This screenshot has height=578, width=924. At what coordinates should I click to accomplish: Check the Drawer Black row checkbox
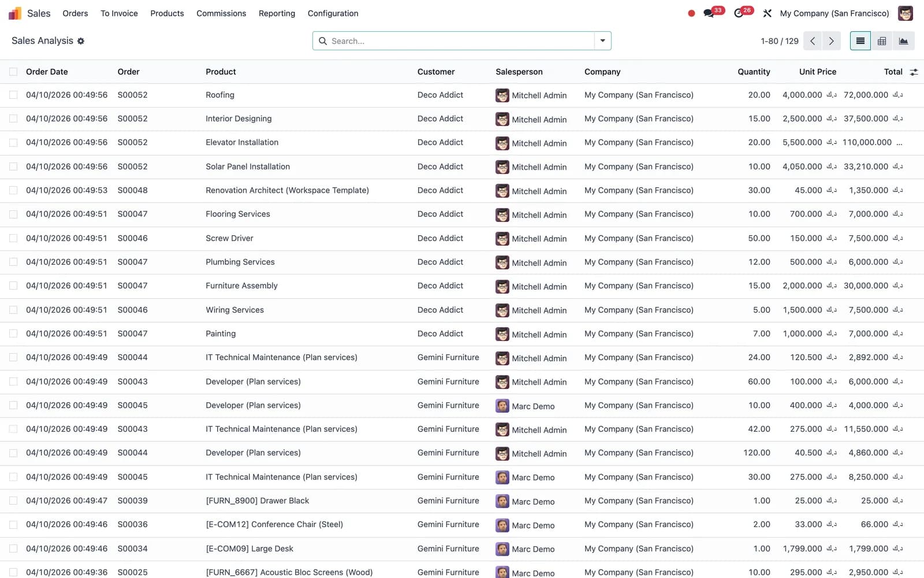(13, 501)
